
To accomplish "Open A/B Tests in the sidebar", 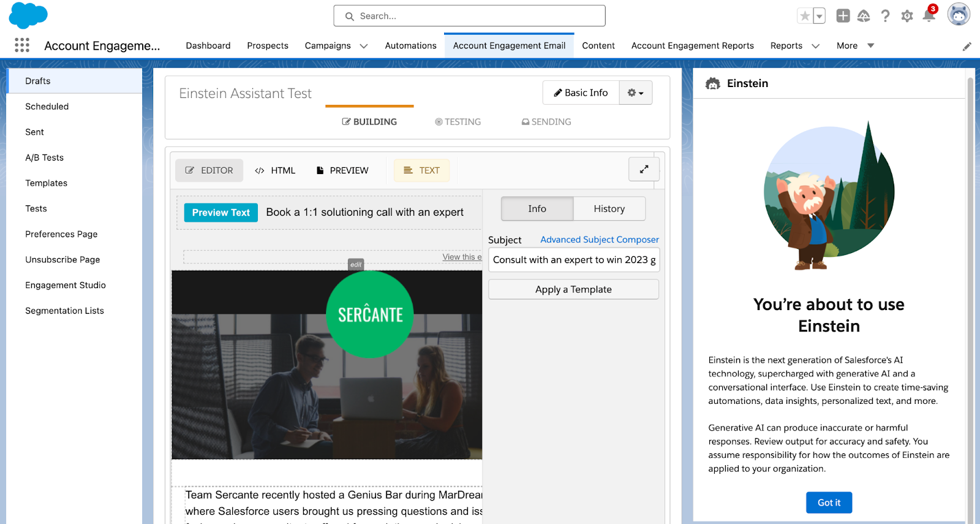I will point(75,158).
